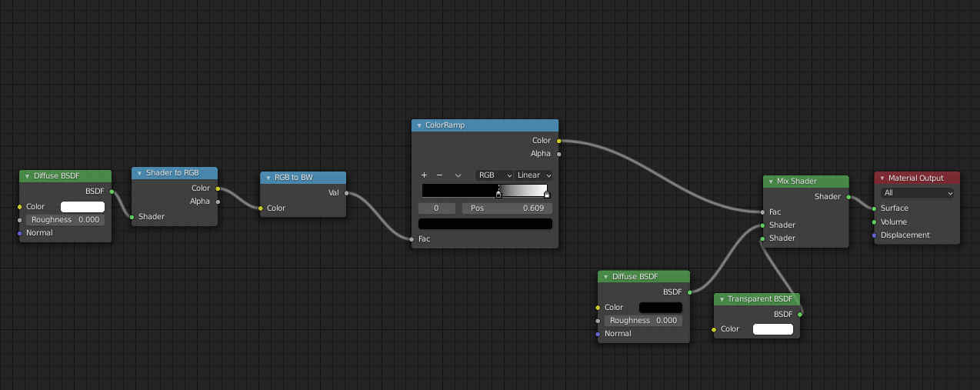Collapse the Shader to RGB node
The width and height of the screenshot is (980, 390).
140,173
